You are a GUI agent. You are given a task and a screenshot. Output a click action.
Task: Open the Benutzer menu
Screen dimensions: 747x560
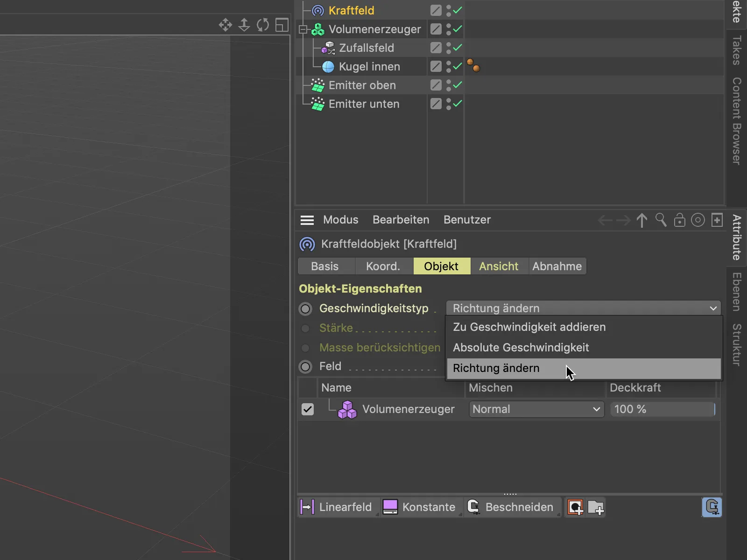point(467,220)
